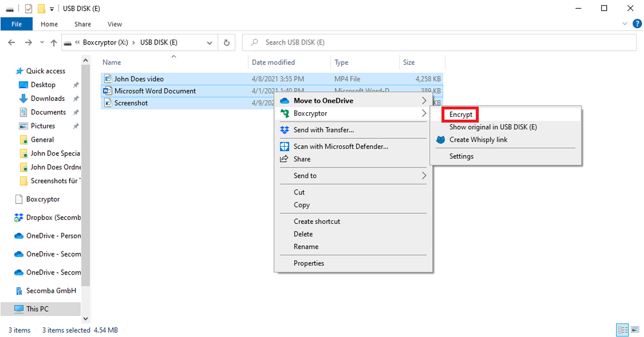Open the Home ribbon tab
644x337 pixels.
(x=49, y=24)
